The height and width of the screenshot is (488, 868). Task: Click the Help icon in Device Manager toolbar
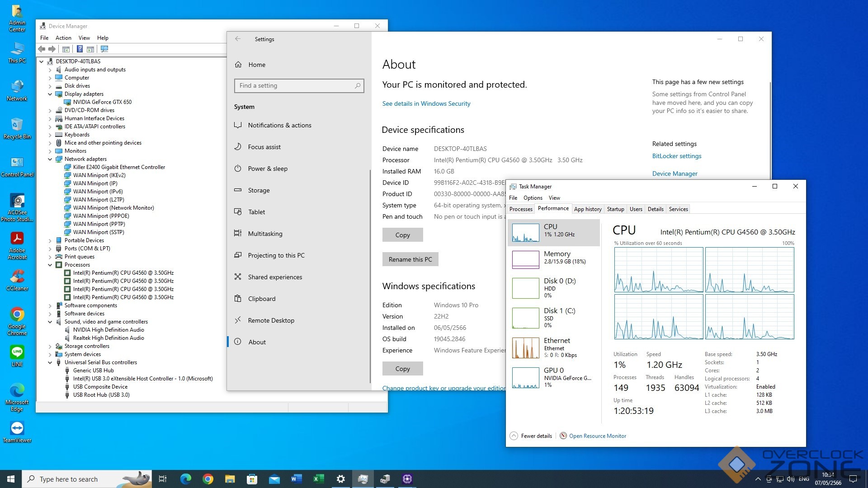tap(80, 49)
